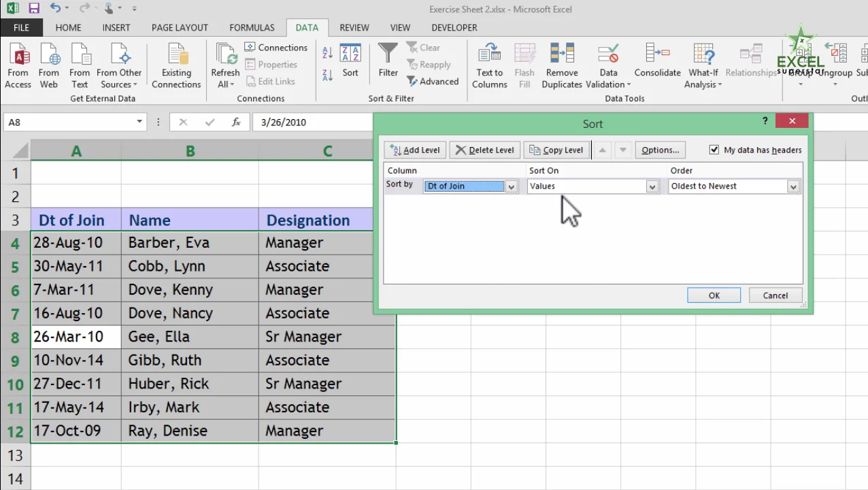The image size is (868, 490).
Task: Switch to the DEVELOPER tab
Action: [x=454, y=28]
